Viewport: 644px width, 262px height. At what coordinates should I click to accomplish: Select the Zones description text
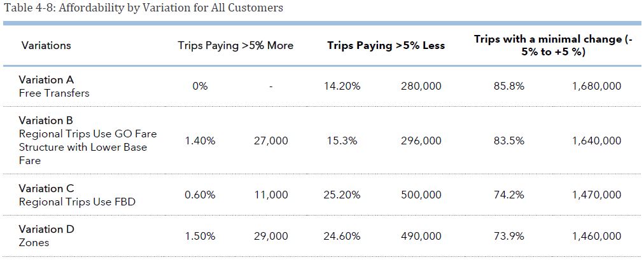34,242
